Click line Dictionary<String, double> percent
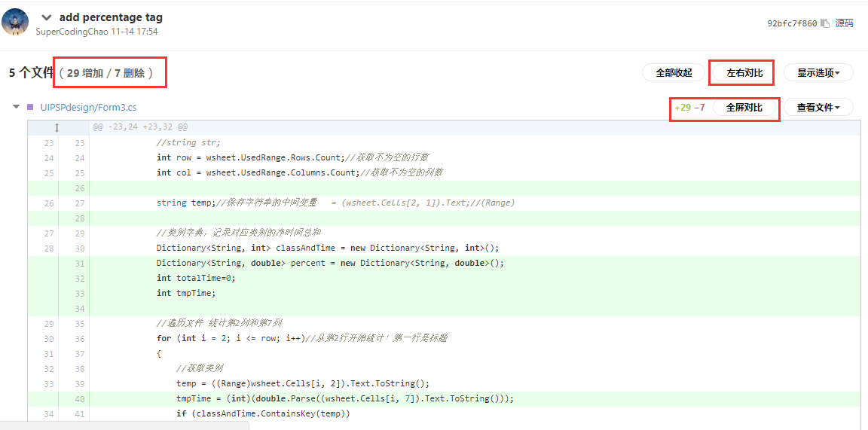This screenshot has height=430, width=868. point(331,263)
